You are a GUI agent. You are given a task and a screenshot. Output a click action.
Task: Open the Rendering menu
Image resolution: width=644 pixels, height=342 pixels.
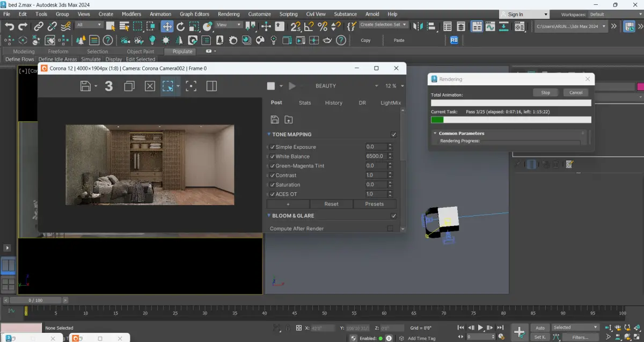pyautogui.click(x=229, y=14)
